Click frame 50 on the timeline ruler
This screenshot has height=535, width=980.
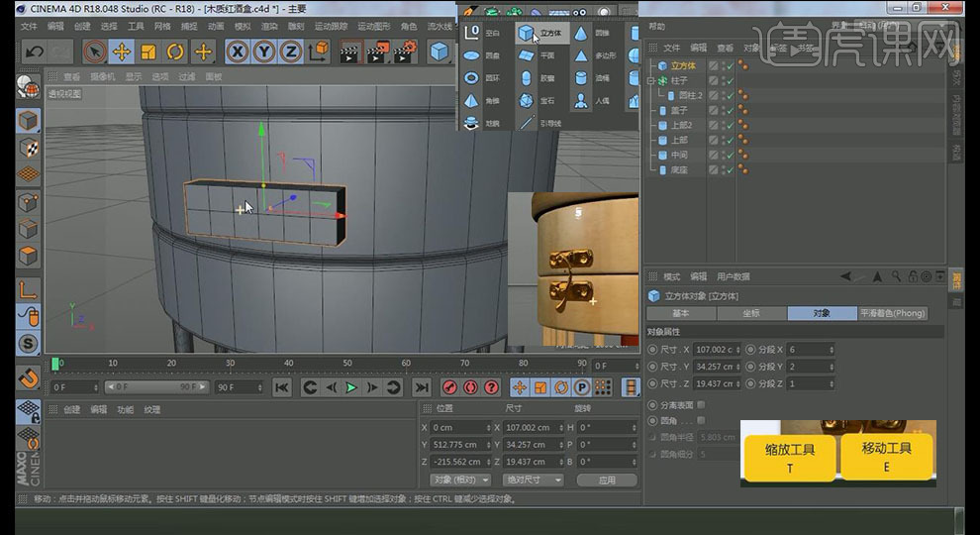pyautogui.click(x=347, y=363)
